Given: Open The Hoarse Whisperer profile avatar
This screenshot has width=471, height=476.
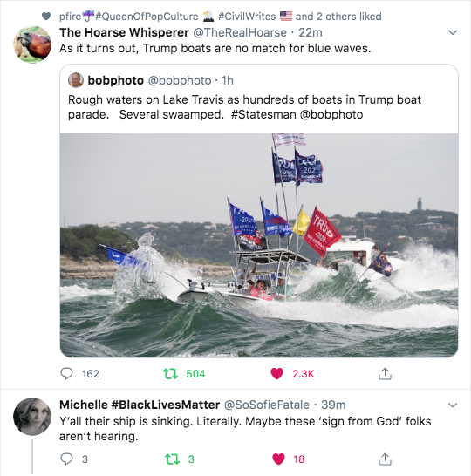Looking at the screenshot, I should pyautogui.click(x=32, y=44).
